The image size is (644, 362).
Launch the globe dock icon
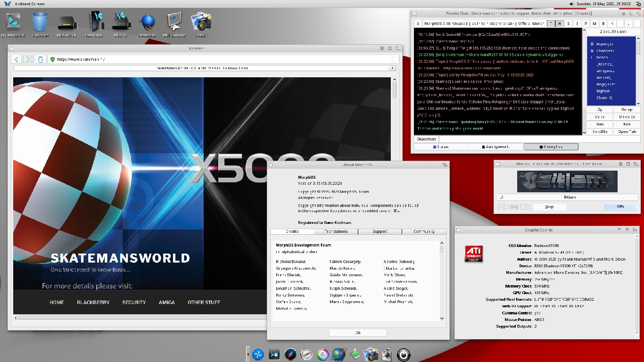click(339, 354)
